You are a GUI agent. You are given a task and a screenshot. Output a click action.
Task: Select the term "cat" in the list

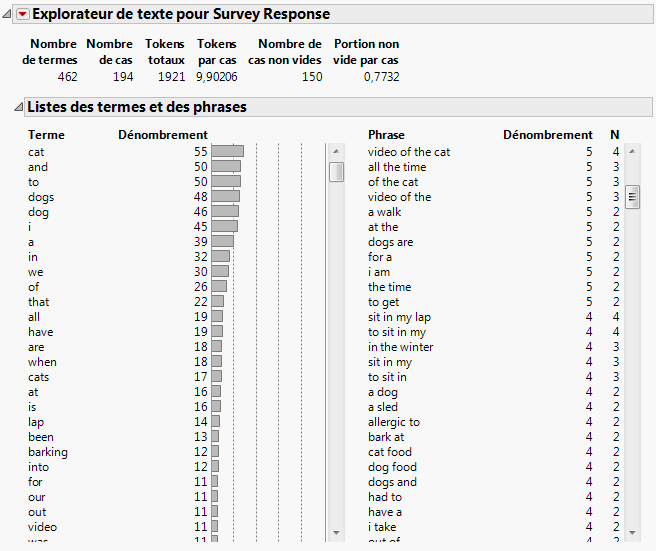click(x=36, y=152)
